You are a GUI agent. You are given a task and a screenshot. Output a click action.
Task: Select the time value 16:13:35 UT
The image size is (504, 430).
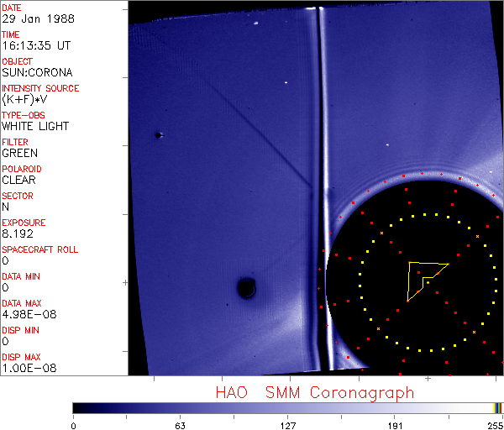[36, 45]
